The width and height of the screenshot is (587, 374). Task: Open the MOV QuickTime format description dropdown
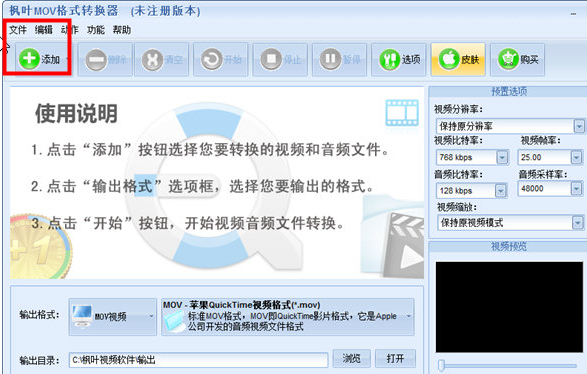[288, 317]
